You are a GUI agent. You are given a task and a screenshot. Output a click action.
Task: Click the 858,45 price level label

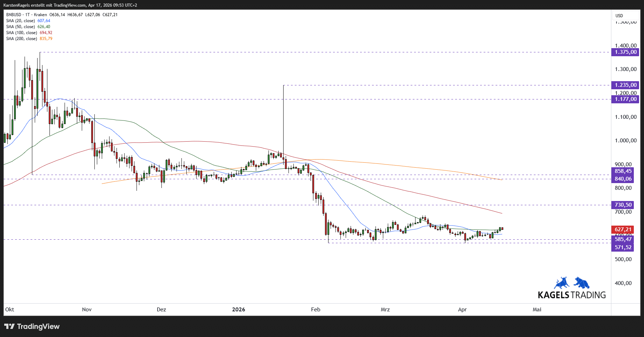point(623,171)
